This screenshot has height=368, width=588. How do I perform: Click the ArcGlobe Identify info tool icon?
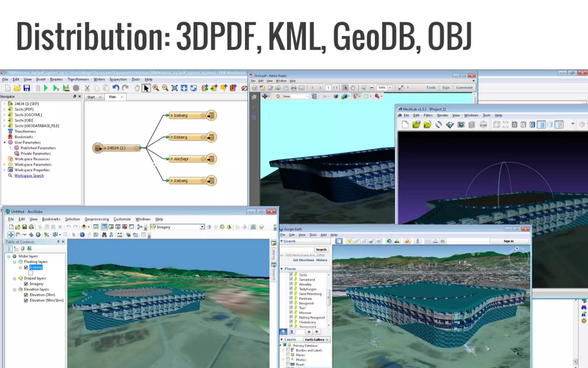coord(82,235)
